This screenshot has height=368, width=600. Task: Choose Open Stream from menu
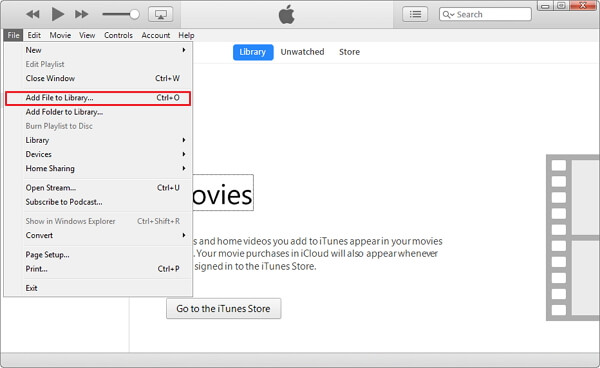[98, 188]
